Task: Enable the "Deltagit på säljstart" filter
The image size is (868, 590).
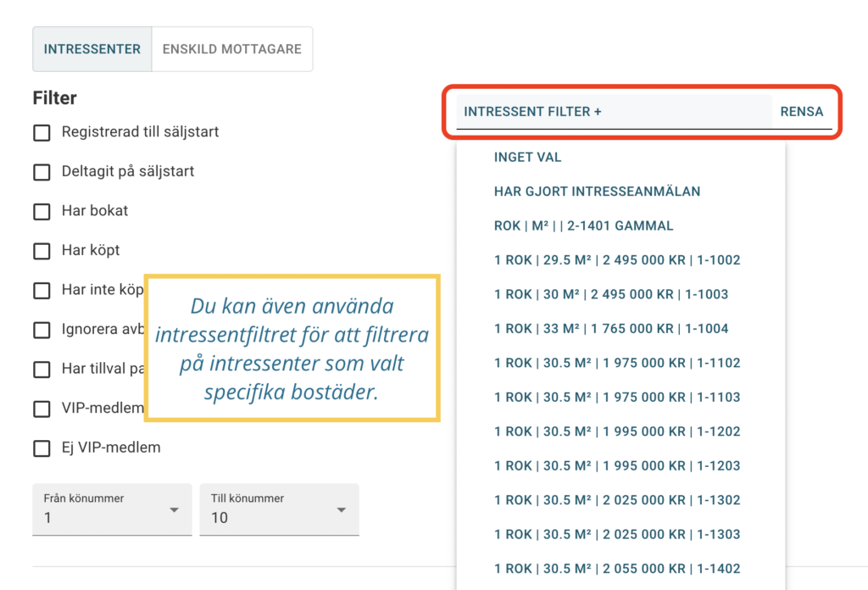Action: tap(42, 172)
